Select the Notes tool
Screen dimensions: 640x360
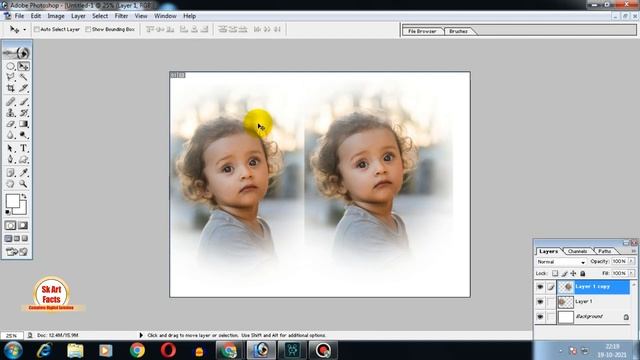[x=11, y=173]
